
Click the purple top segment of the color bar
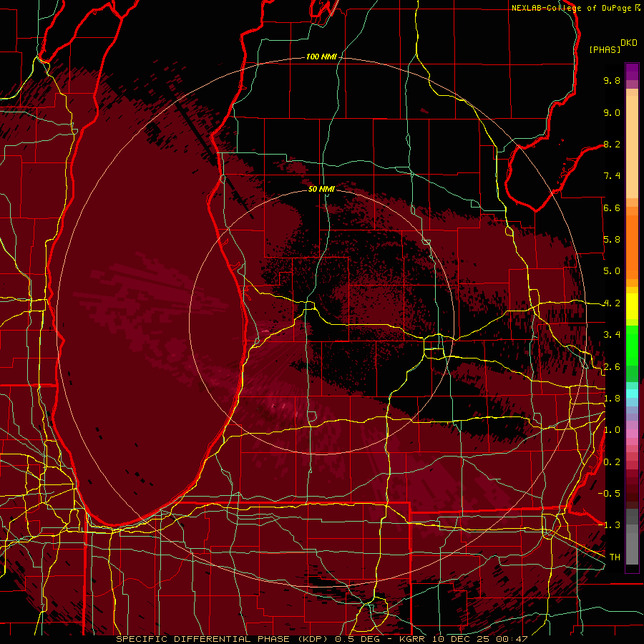tap(632, 72)
